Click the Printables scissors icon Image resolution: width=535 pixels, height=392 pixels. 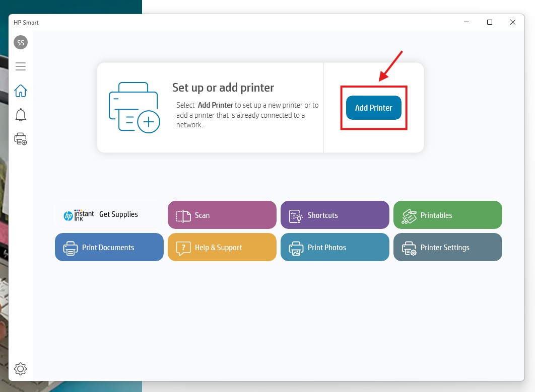[409, 216]
